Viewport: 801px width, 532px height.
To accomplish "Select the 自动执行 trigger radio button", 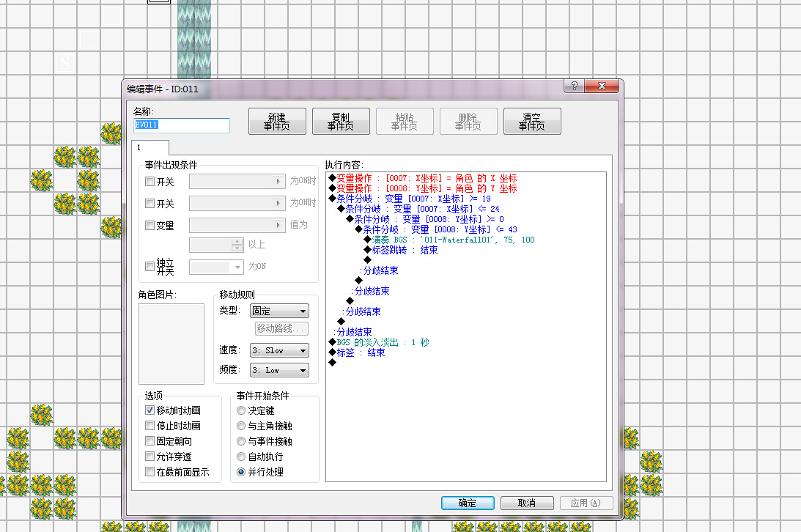I will [x=241, y=457].
